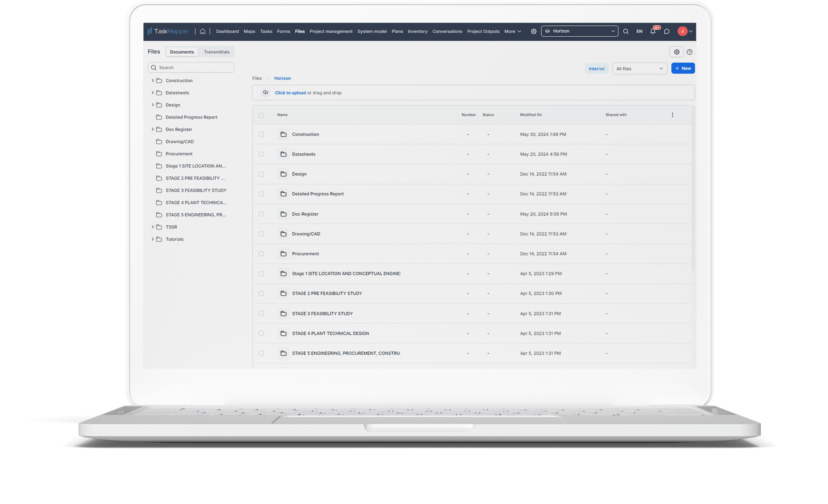The height and width of the screenshot is (504, 828).
Task: Open the Horizon project selector dropdown
Action: click(x=579, y=31)
